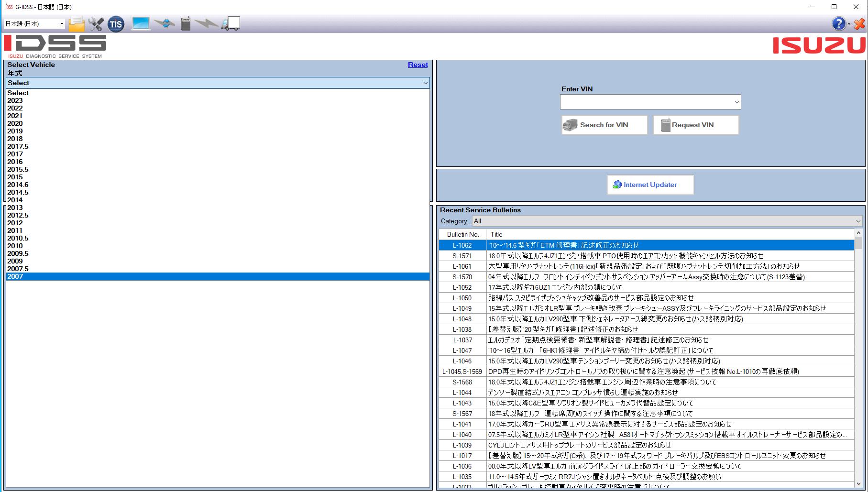
Task: Open the folder icon in the toolbar
Action: [76, 24]
